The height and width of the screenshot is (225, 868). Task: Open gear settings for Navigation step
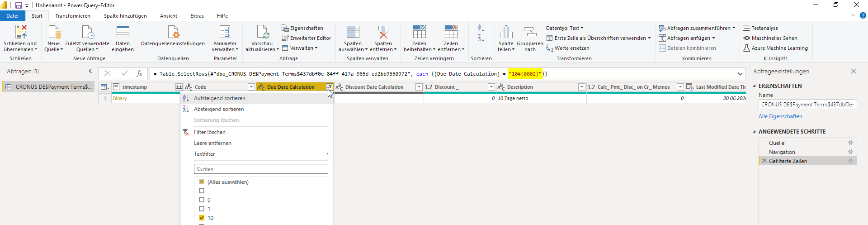pos(850,152)
